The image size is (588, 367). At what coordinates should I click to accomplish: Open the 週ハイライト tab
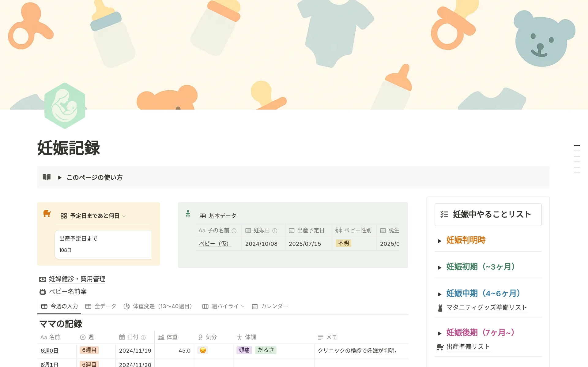[x=223, y=306]
